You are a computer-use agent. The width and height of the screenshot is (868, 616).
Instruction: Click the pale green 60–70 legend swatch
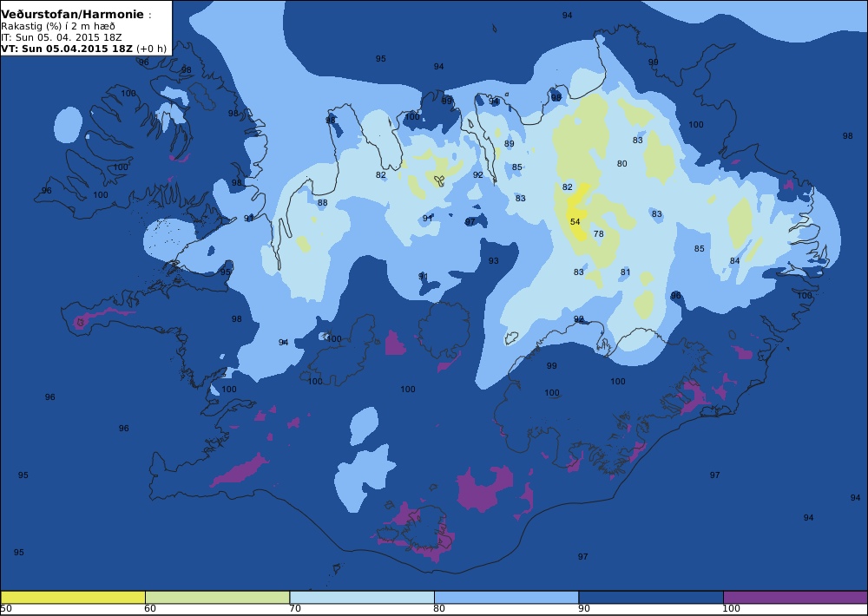click(x=217, y=597)
